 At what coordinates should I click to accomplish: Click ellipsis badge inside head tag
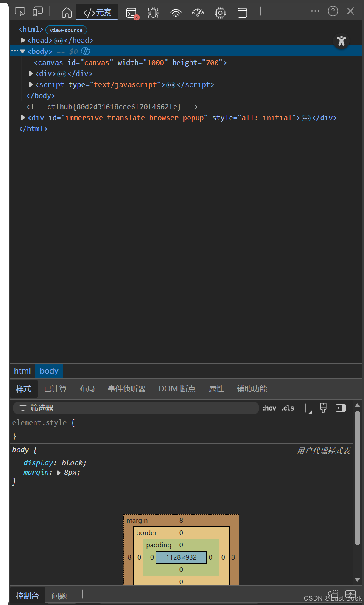[x=58, y=41]
